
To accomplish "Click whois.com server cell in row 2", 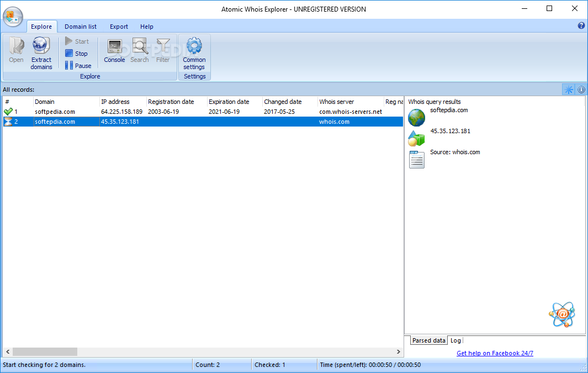I will point(334,122).
